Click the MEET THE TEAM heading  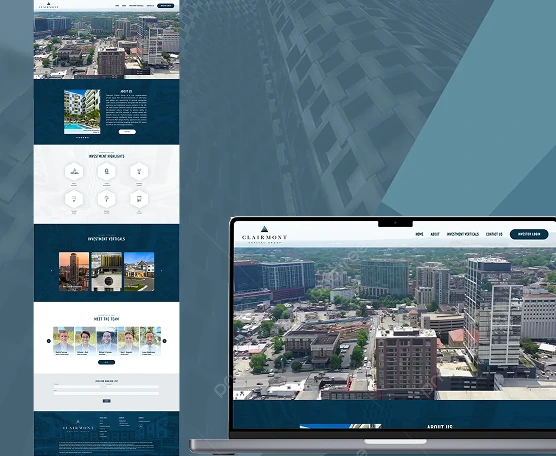pyautogui.click(x=106, y=319)
